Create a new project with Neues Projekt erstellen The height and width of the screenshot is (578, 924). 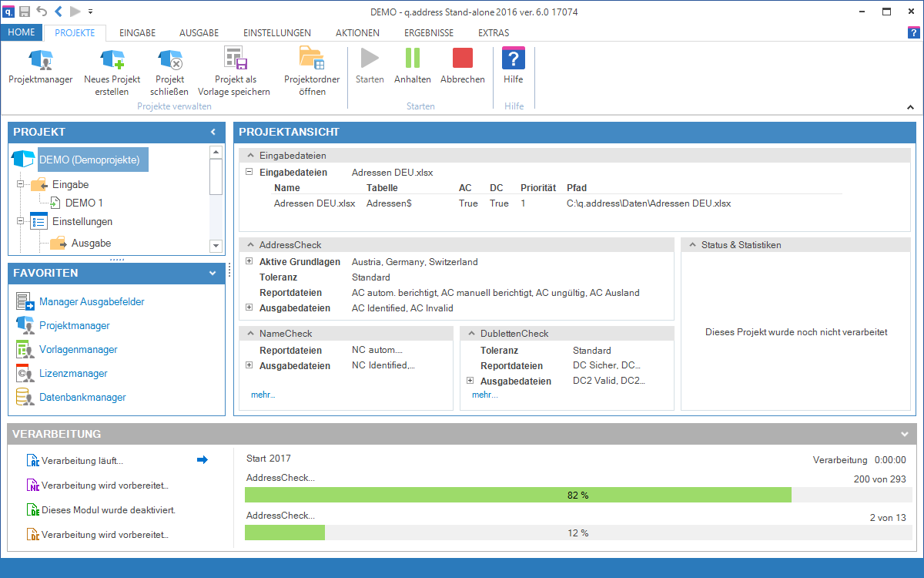pyautogui.click(x=112, y=72)
